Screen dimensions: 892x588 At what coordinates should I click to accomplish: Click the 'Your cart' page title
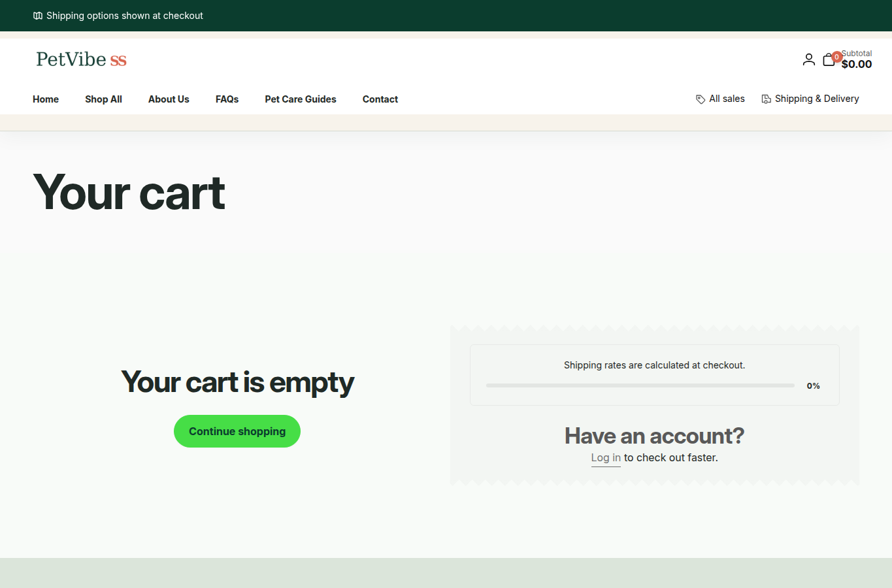129,192
